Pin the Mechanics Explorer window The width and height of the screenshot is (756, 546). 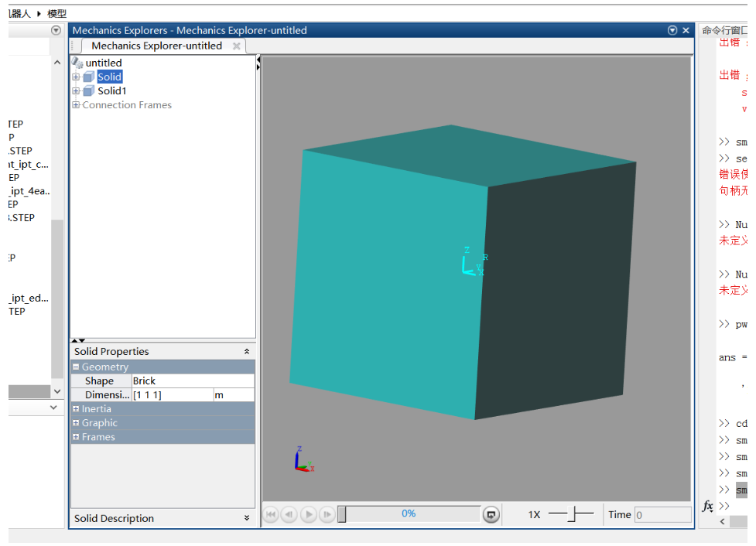pos(672,30)
